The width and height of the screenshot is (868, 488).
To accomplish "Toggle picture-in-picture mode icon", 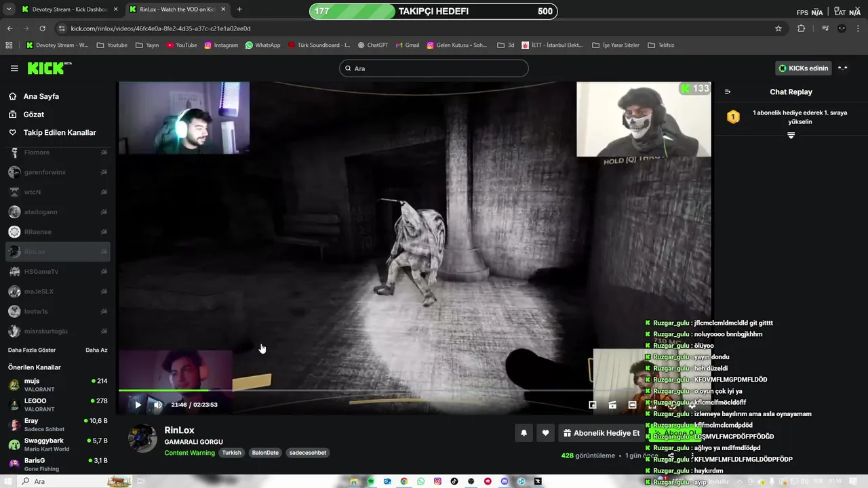I will 593,405.
